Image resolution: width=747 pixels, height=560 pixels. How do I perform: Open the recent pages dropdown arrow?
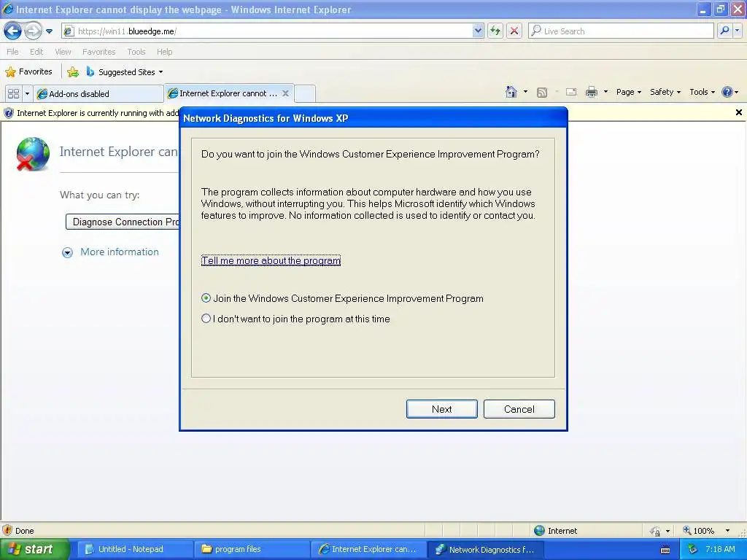[x=49, y=31]
